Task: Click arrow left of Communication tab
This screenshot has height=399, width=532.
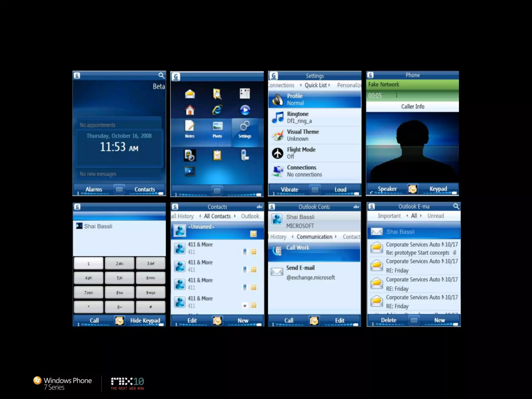Action: pyautogui.click(x=292, y=237)
